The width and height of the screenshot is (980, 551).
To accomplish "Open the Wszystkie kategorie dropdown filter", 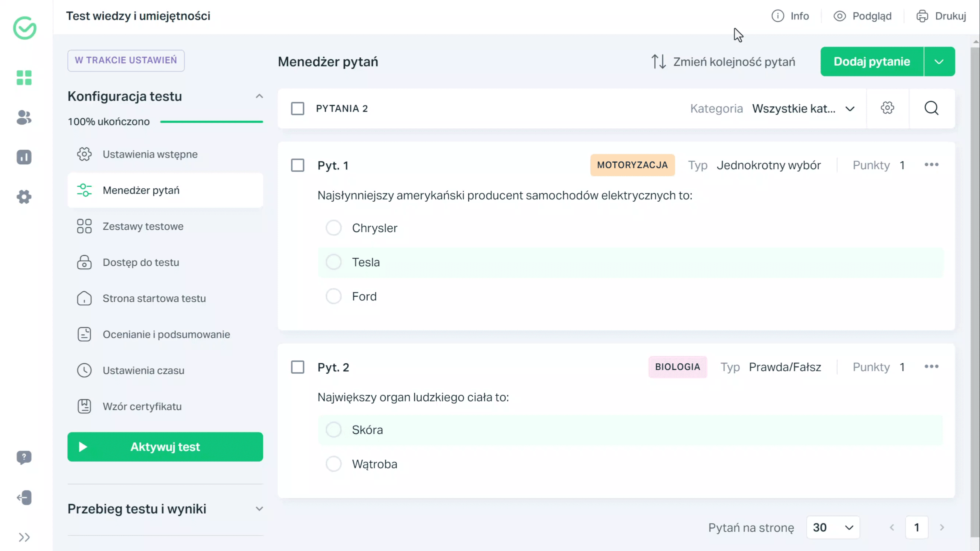I will coord(802,108).
